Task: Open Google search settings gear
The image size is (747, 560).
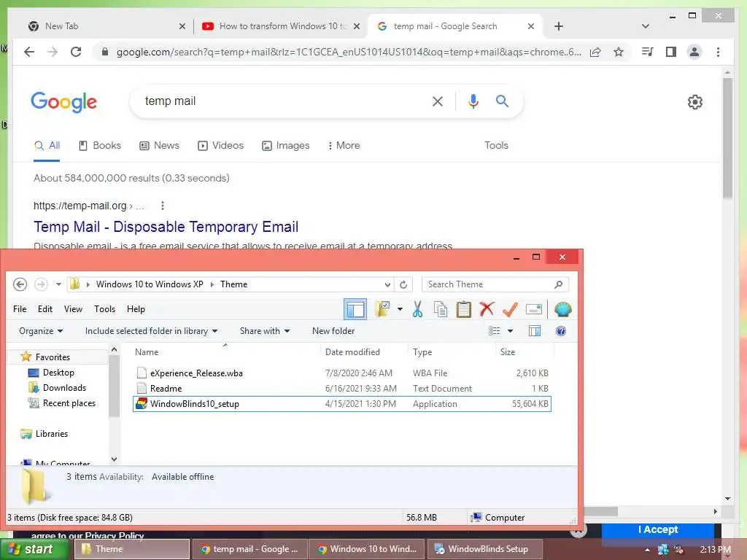Action: click(x=695, y=102)
